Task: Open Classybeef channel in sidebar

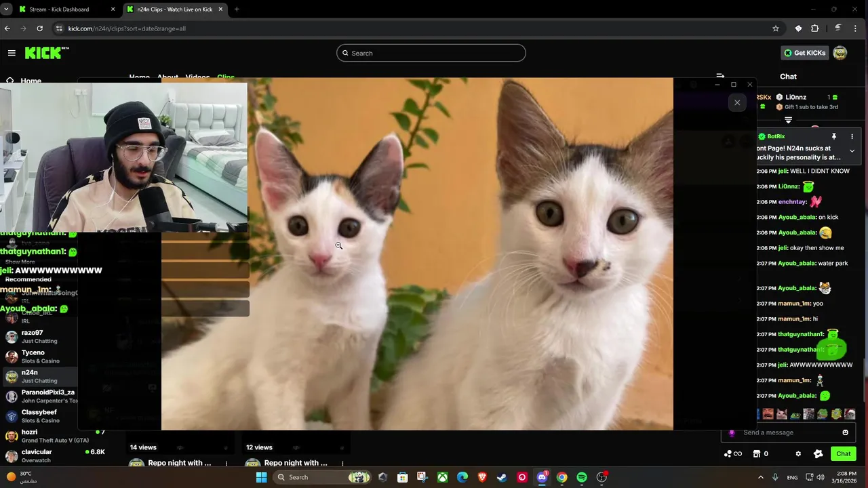Action: [39, 415]
